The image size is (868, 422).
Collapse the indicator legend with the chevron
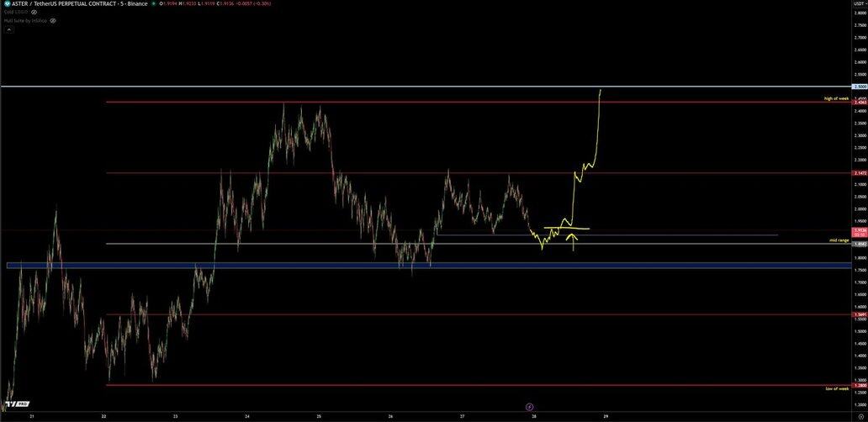pos(9,29)
